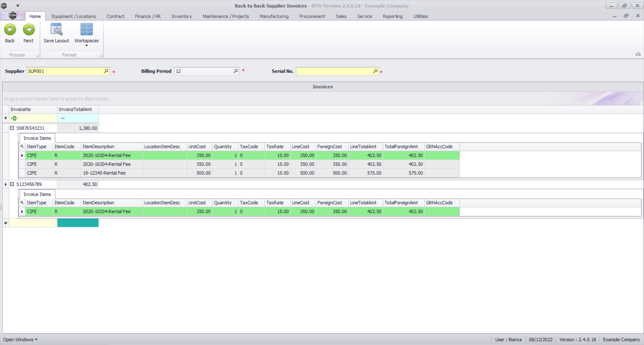Select the Home ribbon tab
The height and width of the screenshot is (345, 644).
pos(35,16)
